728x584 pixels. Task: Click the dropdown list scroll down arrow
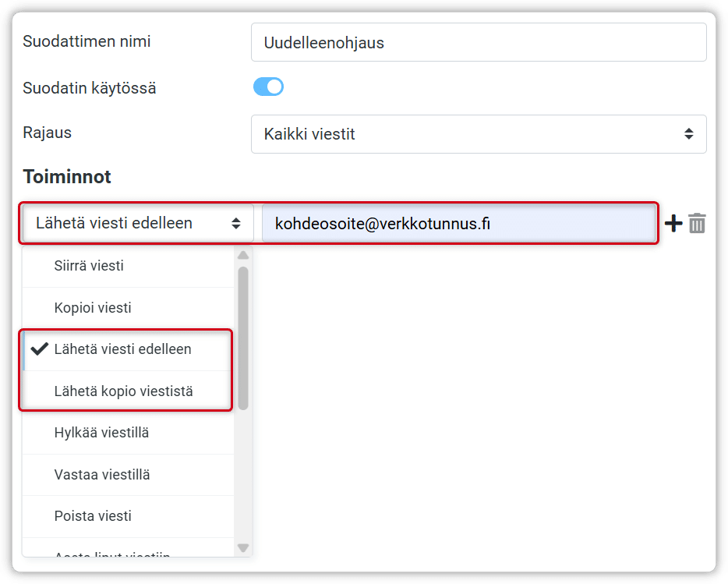pyautogui.click(x=242, y=548)
